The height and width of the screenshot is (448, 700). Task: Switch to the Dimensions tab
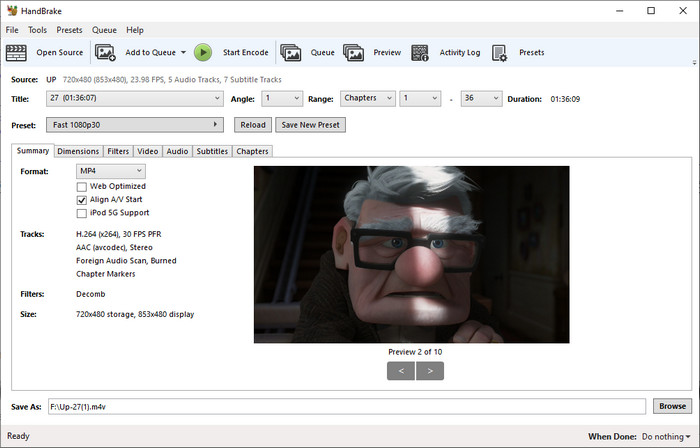click(78, 151)
